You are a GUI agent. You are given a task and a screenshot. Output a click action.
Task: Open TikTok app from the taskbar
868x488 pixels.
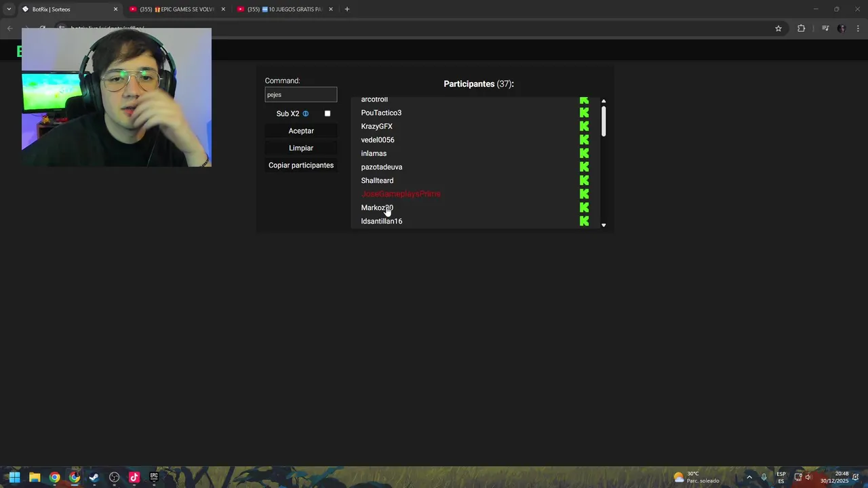click(134, 477)
